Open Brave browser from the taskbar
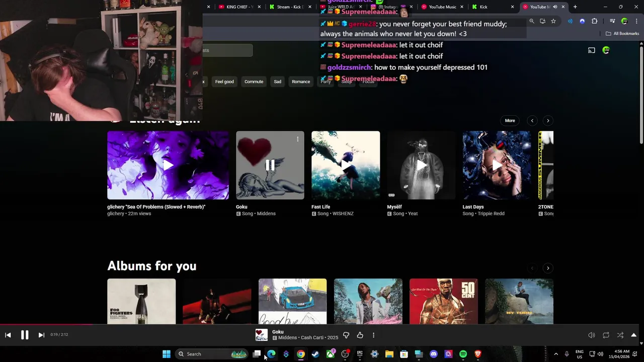Viewport: 644px width, 362px height. point(478,354)
